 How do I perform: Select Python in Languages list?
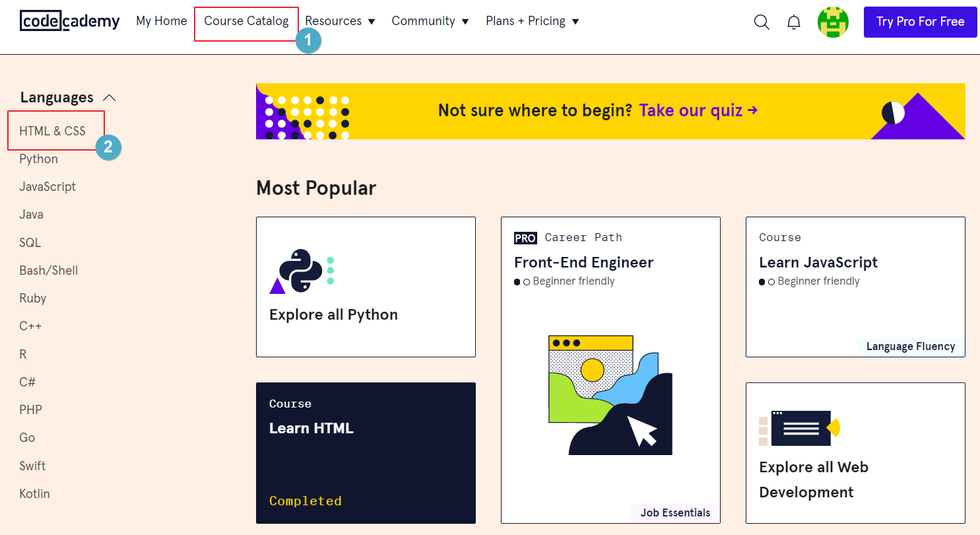tap(38, 159)
